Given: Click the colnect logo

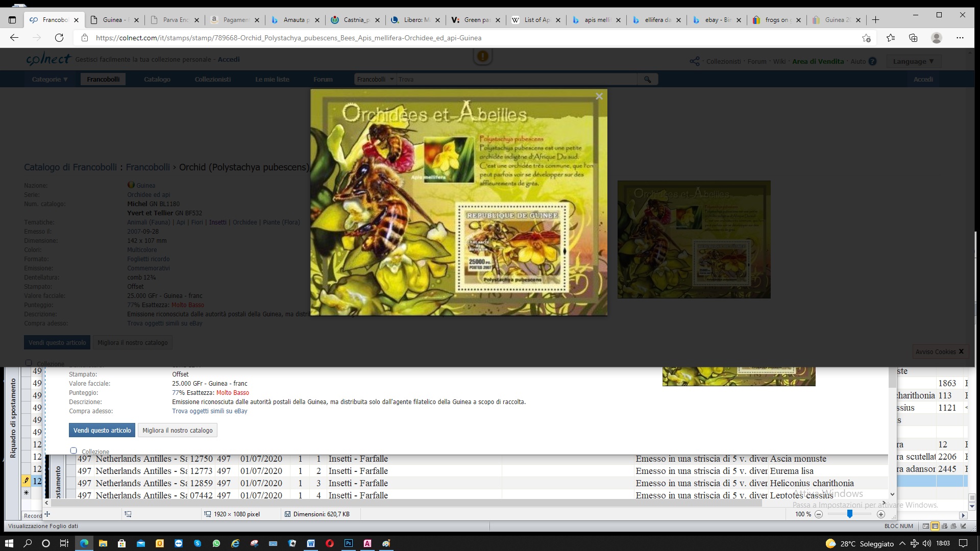Looking at the screenshot, I should tap(48, 59).
